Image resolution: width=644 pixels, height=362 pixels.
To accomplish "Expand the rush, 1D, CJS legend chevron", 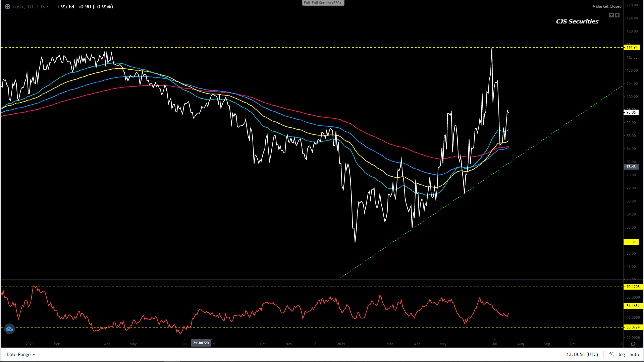I will [48, 6].
